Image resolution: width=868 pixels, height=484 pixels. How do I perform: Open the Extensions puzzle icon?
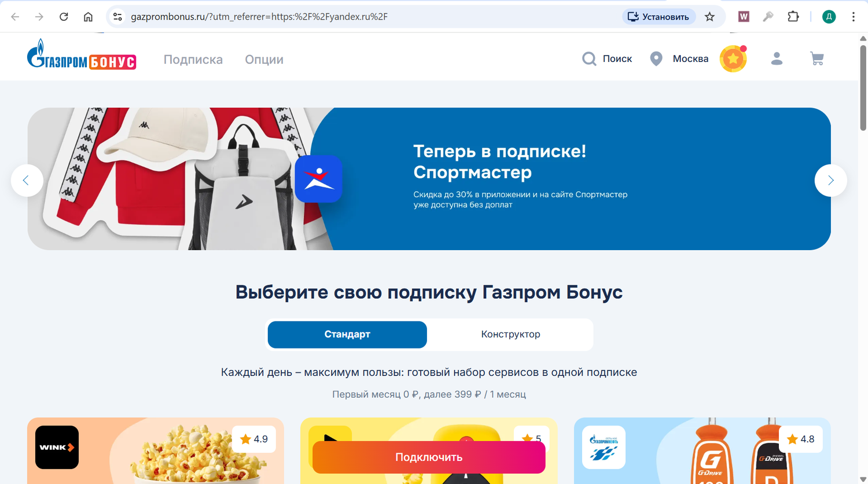(x=793, y=17)
